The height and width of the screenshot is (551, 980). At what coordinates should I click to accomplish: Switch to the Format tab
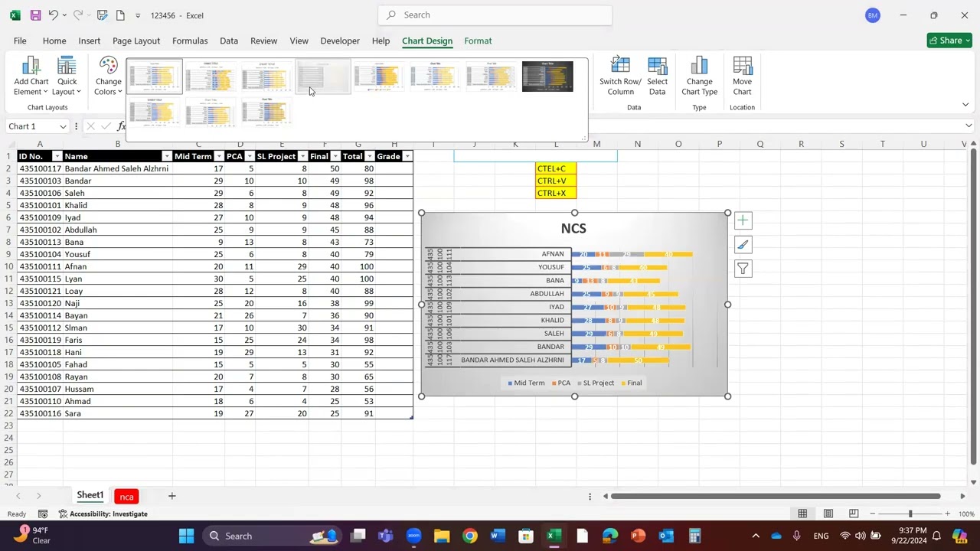(x=478, y=41)
